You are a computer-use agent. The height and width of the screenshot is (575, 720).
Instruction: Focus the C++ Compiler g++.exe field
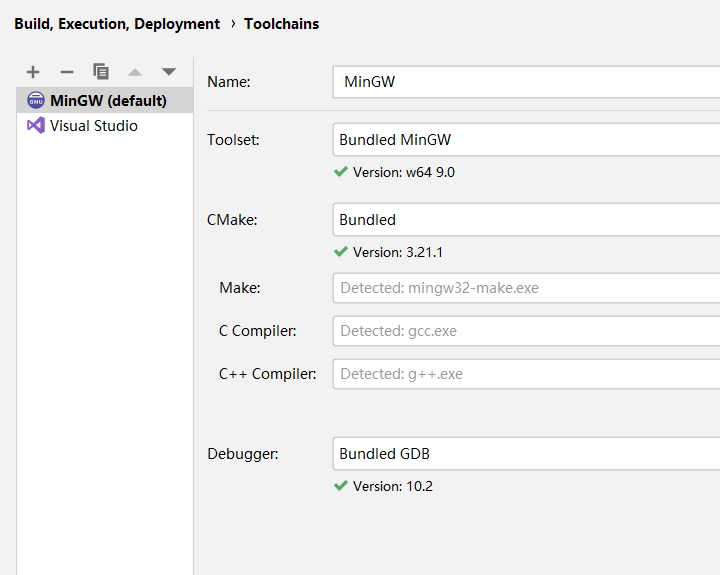526,374
